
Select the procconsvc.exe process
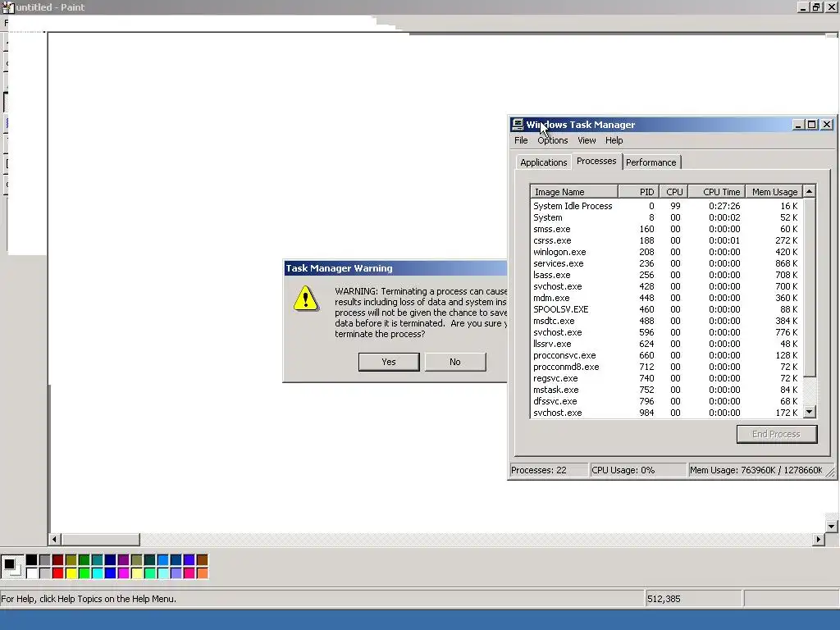(666, 355)
